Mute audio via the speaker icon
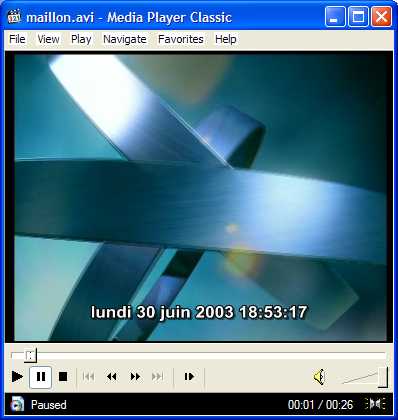The height and width of the screenshot is (420, 398). [x=319, y=377]
